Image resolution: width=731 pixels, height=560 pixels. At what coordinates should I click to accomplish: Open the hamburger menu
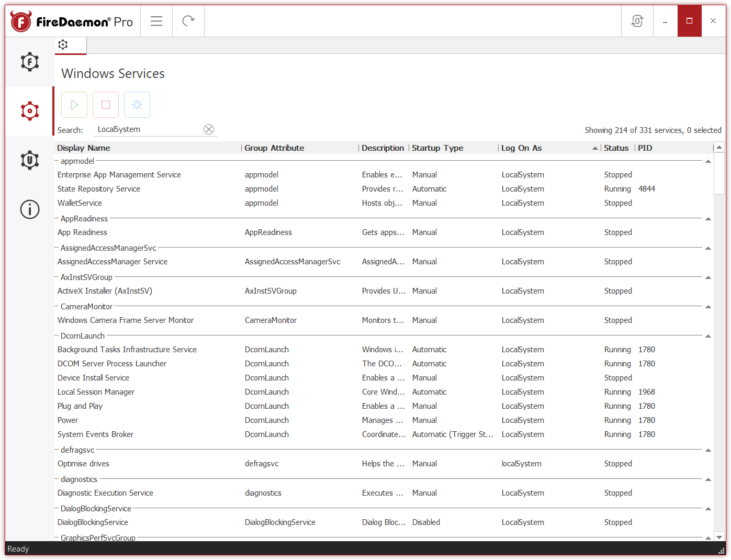click(x=156, y=20)
